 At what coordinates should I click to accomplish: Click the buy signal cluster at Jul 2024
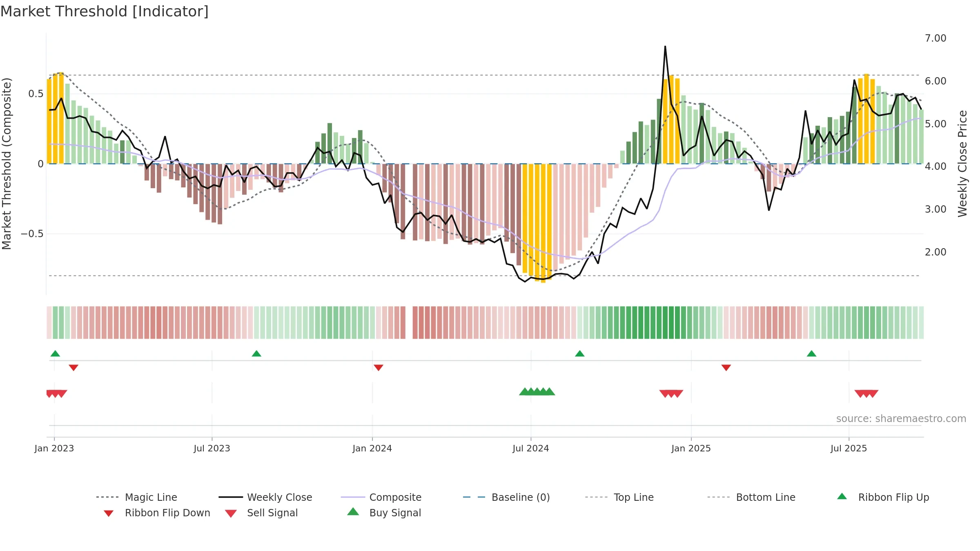point(537,391)
